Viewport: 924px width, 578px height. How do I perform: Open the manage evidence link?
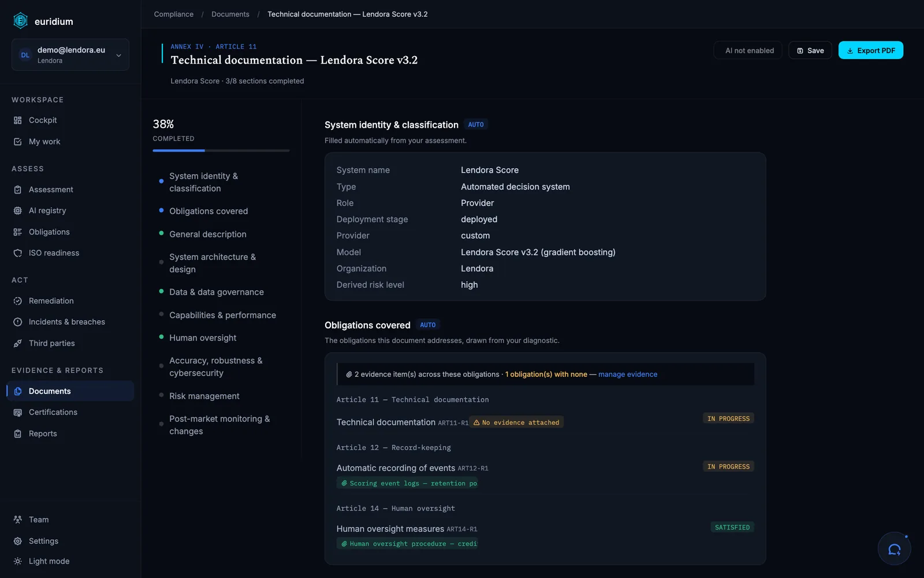(x=628, y=375)
